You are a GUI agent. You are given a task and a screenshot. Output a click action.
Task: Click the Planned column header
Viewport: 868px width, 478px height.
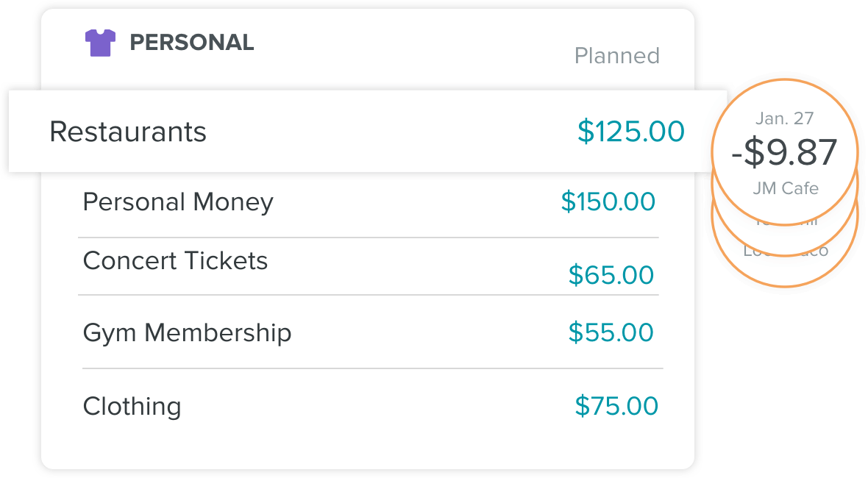[616, 56]
